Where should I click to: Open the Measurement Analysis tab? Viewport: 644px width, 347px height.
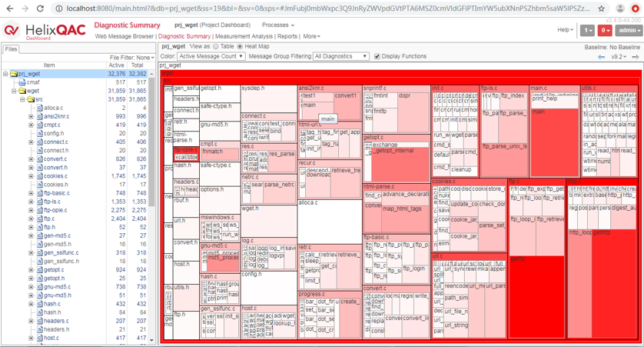244,36
